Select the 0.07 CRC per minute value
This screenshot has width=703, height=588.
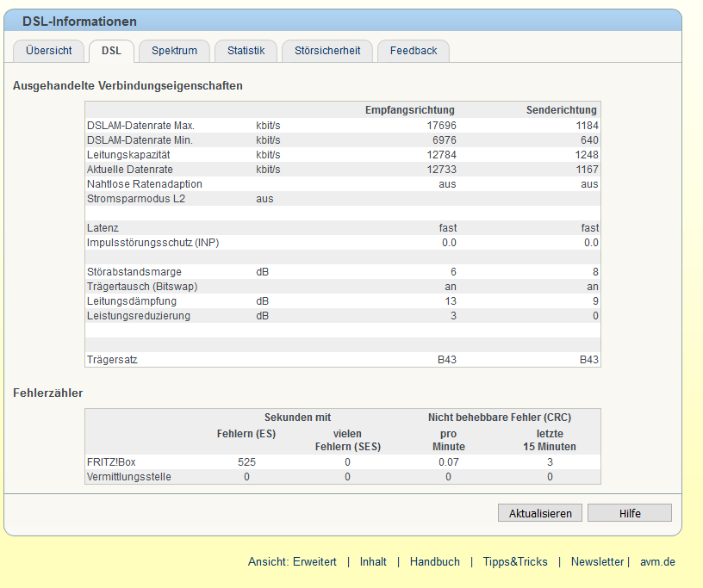[x=448, y=462]
